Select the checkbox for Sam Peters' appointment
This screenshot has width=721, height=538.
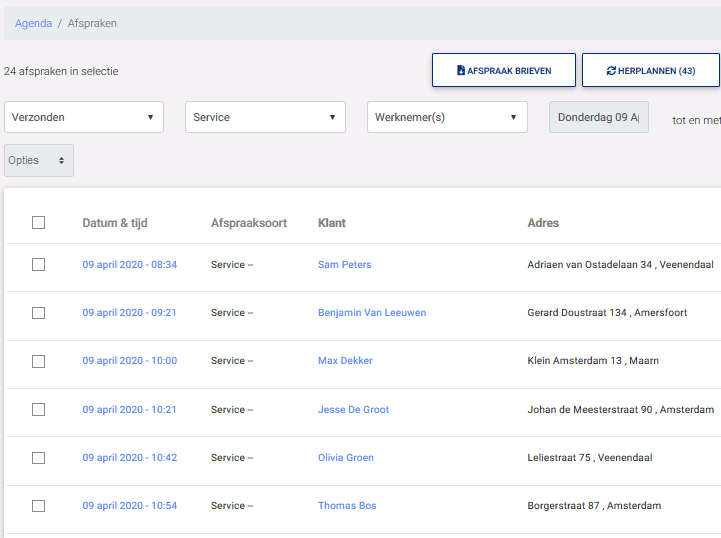click(38, 265)
